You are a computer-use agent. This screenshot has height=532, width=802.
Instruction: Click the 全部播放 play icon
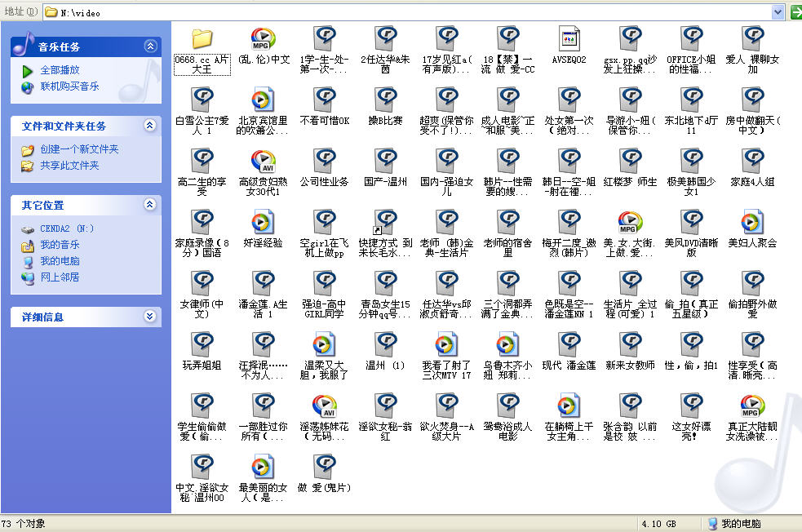pos(28,71)
